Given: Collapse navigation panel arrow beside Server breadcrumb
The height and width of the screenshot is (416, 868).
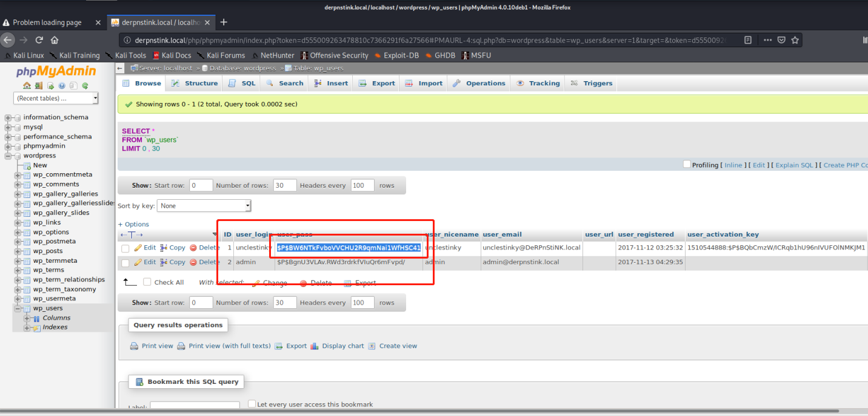Looking at the screenshot, I should [120, 68].
